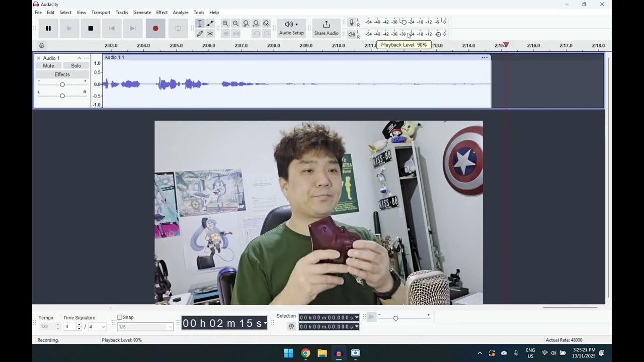
Task: Click the Zoom Out magnifier
Action: click(235, 24)
